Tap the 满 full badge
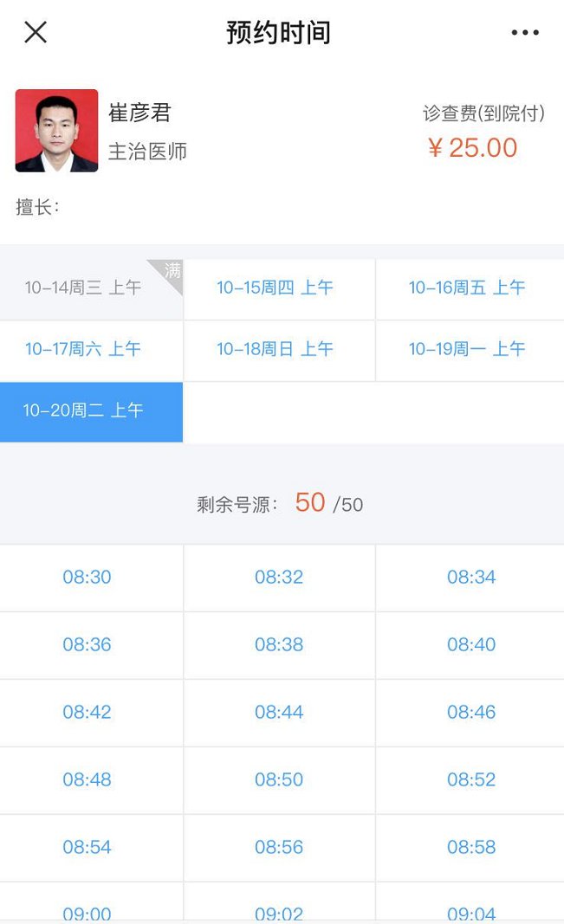This screenshot has width=564, height=924. pos(172,270)
